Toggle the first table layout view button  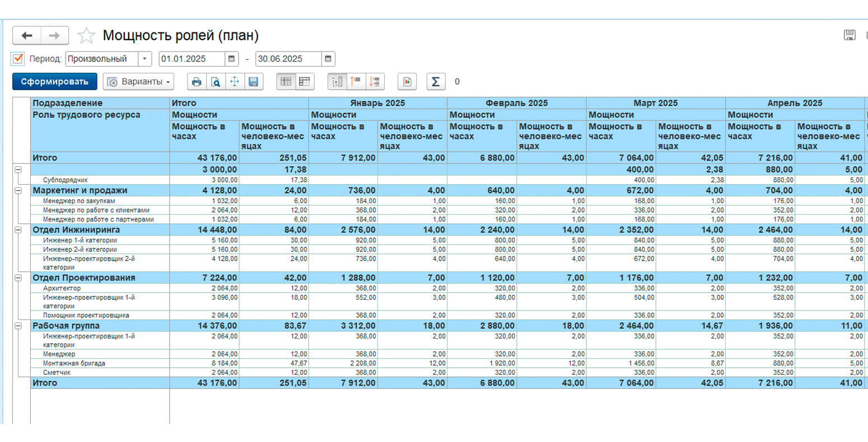point(286,82)
